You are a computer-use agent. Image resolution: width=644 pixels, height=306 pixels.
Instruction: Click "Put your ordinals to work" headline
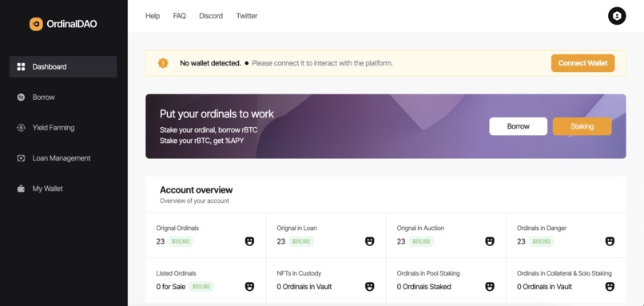point(217,113)
